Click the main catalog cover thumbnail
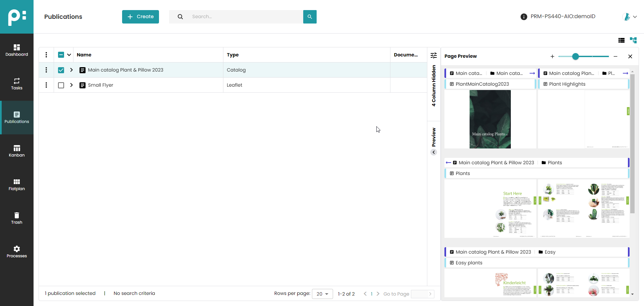Screen dimensions: 644x306 click(490, 119)
